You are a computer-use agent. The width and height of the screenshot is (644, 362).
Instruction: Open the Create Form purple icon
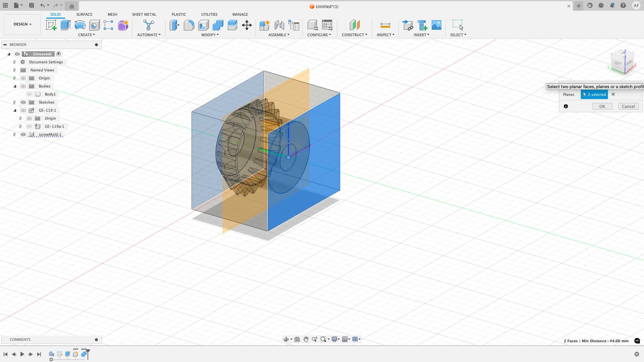123,25
